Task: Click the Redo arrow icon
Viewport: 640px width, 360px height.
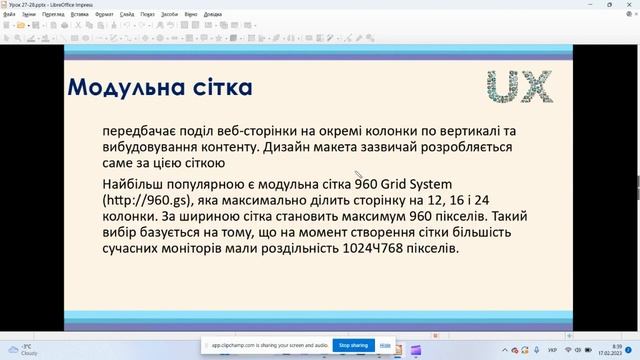Action: point(142,25)
